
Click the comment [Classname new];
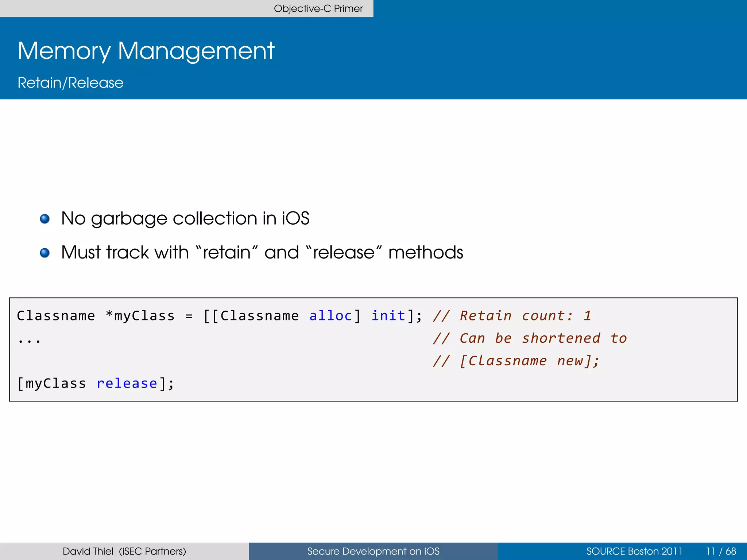[516, 361]
